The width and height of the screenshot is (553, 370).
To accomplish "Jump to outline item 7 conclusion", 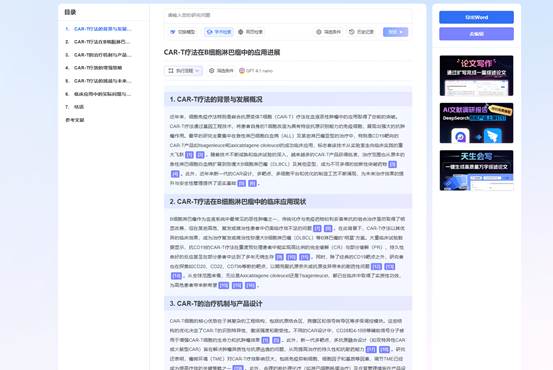I will click(x=74, y=107).
